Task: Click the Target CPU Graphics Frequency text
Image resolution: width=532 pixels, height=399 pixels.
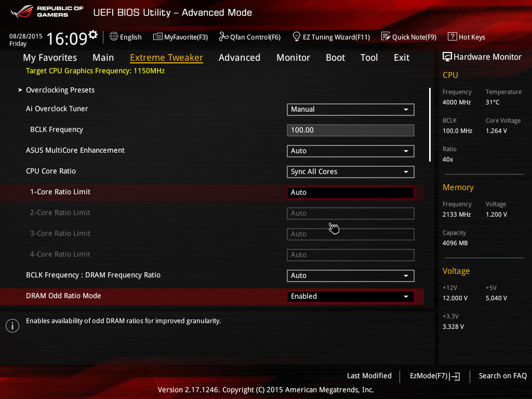Action: pos(96,71)
